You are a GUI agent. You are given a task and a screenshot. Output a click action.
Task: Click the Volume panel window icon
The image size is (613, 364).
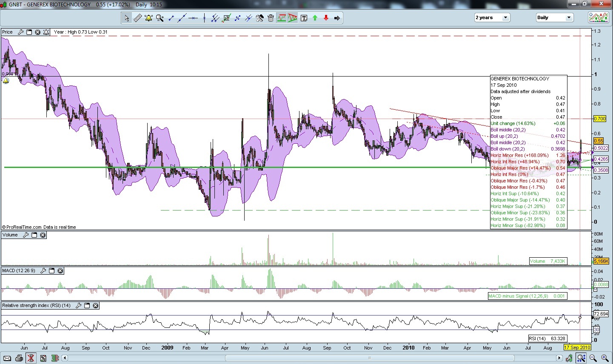tap(34, 235)
